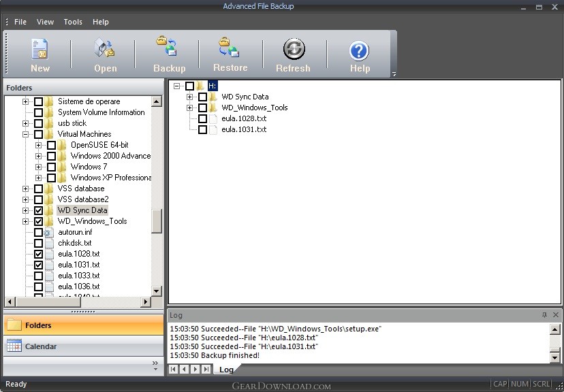Expand the VSS database folder
The image size is (564, 392).
(x=25, y=189)
